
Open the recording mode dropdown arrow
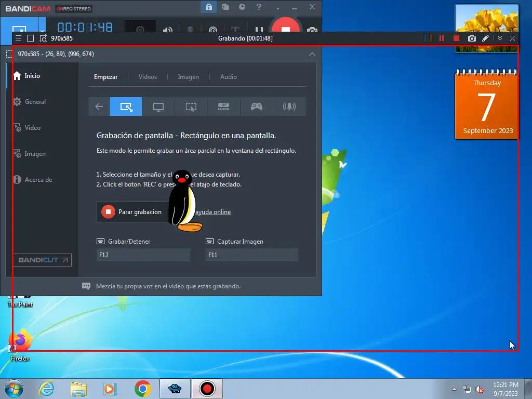click(x=42, y=30)
